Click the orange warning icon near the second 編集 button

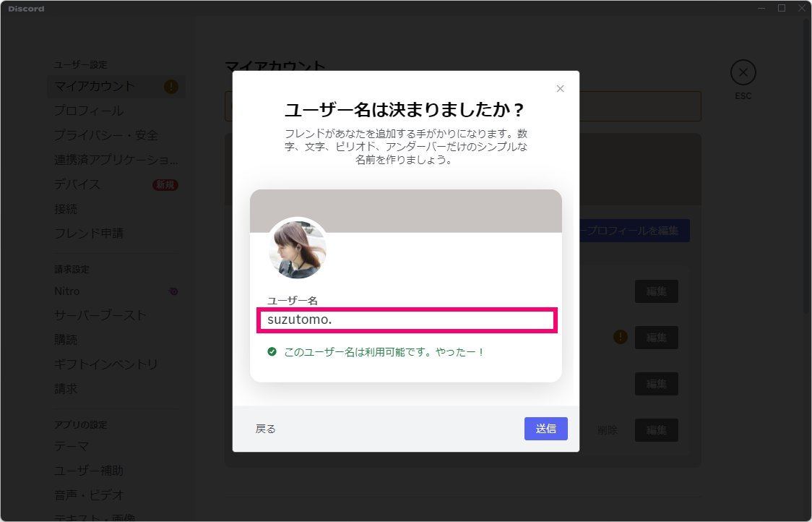pos(621,337)
